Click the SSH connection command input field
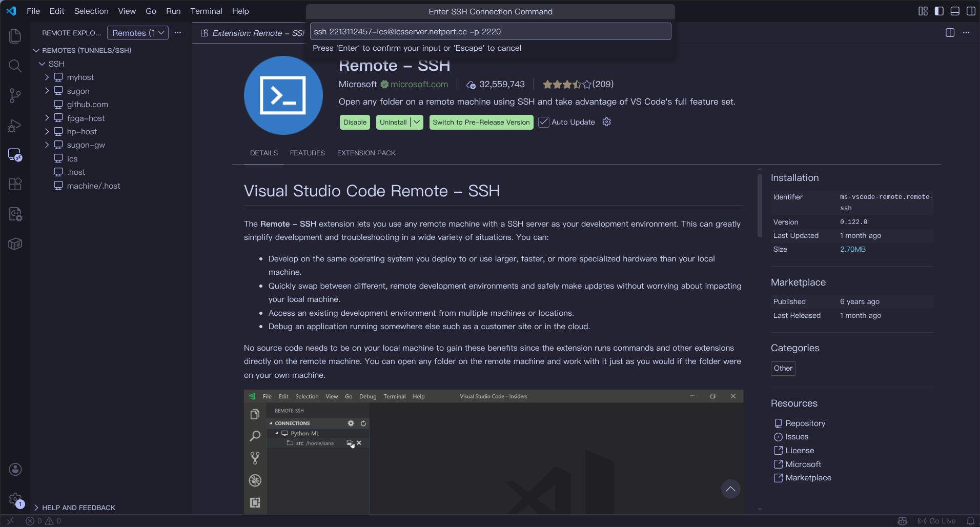Viewport: 980px width, 527px height. click(x=490, y=32)
